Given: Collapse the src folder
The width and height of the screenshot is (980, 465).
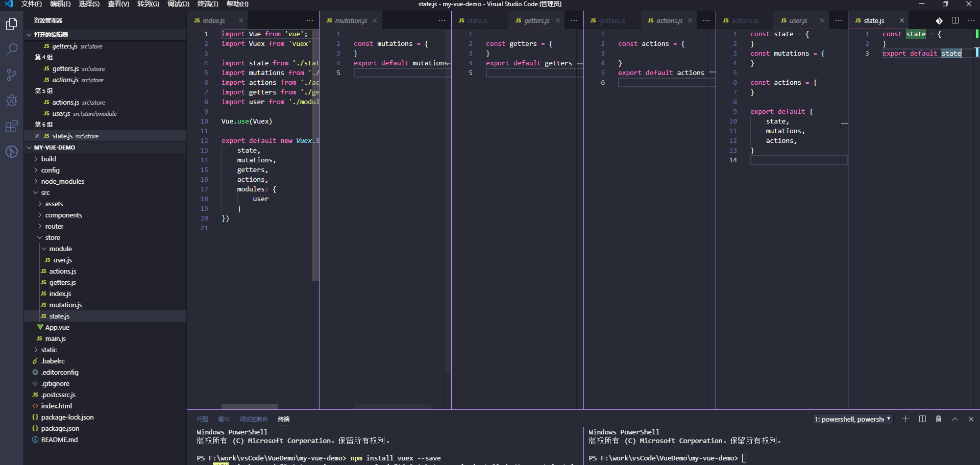Looking at the screenshot, I should tap(105, 192).
